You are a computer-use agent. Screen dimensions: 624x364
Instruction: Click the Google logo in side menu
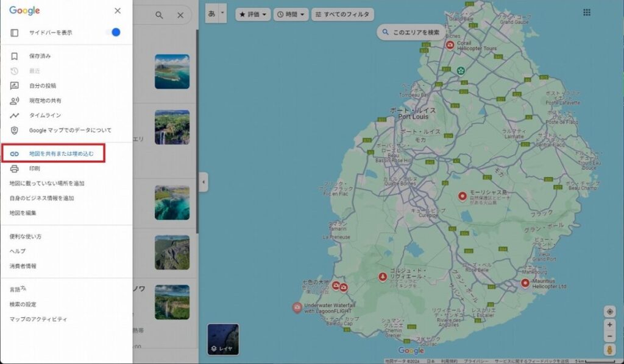(x=24, y=11)
